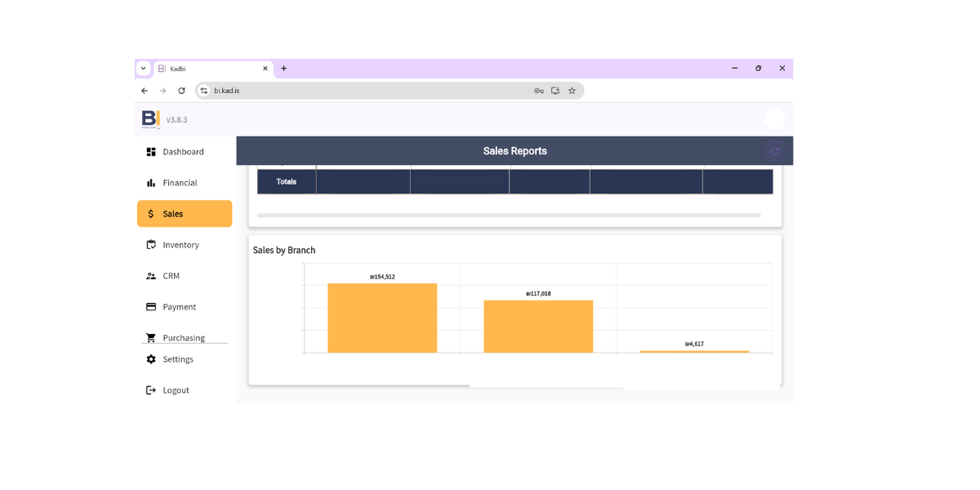Click the Inventory clipboard icon

(x=151, y=245)
